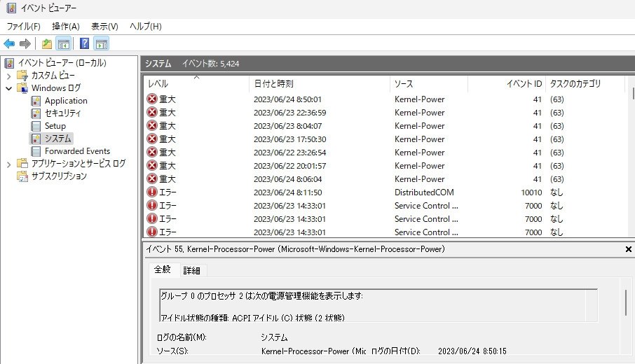This screenshot has height=364, width=635.
Task: Open the Application log
Action: click(66, 100)
